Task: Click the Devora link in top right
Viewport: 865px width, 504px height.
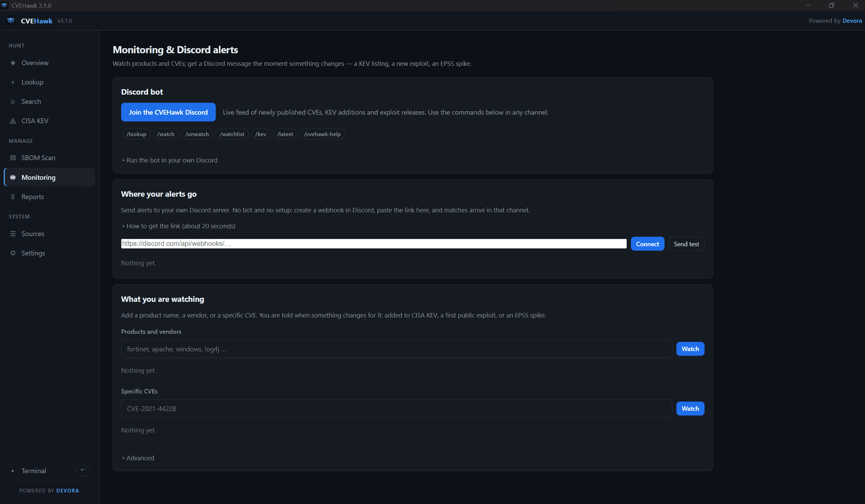Action: coord(852,21)
